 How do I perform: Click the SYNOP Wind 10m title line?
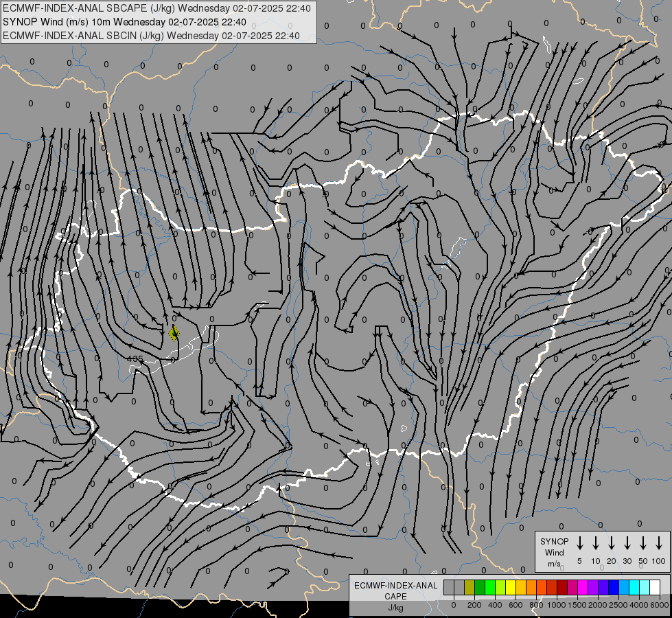point(124,22)
